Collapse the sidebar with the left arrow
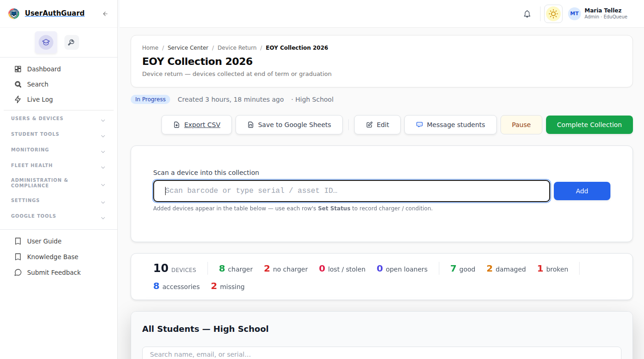Image resolution: width=644 pixels, height=359 pixels. [x=105, y=14]
